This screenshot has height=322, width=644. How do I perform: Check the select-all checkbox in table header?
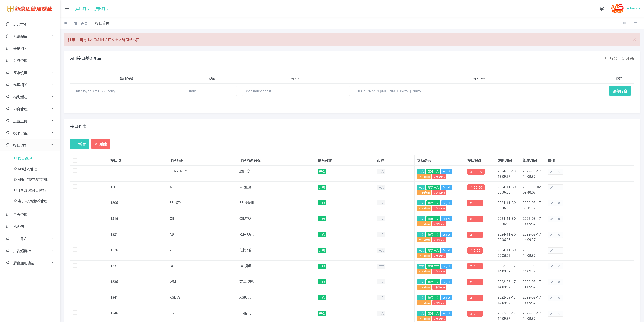[75, 161]
